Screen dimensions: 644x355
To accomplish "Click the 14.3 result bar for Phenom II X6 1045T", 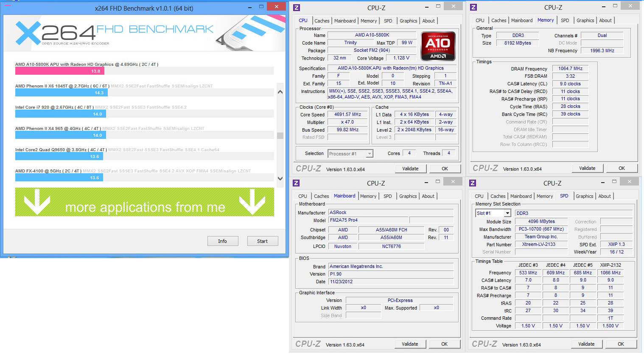I will point(62,93).
